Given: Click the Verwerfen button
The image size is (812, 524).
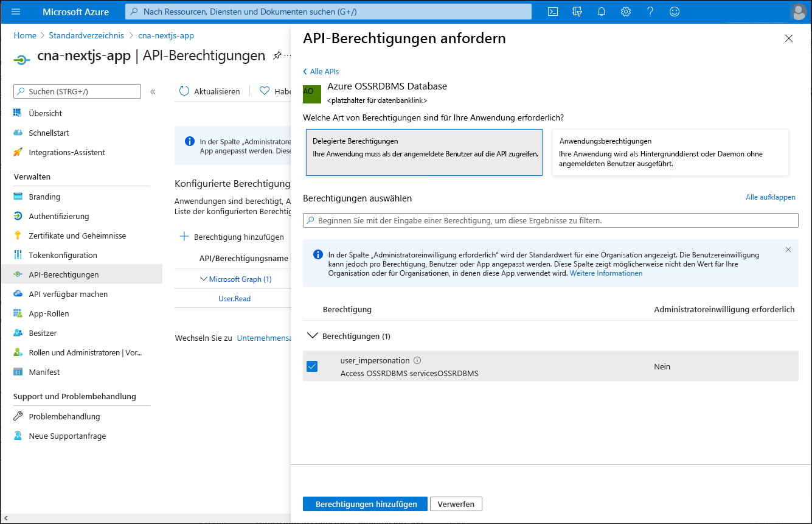Looking at the screenshot, I should pyautogui.click(x=456, y=504).
